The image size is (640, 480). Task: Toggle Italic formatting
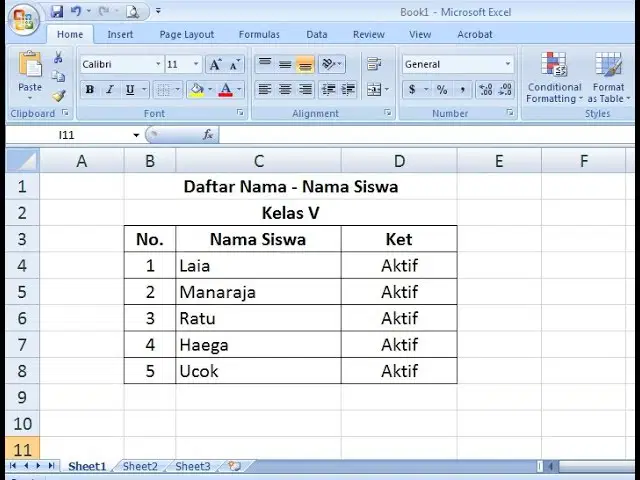109,89
